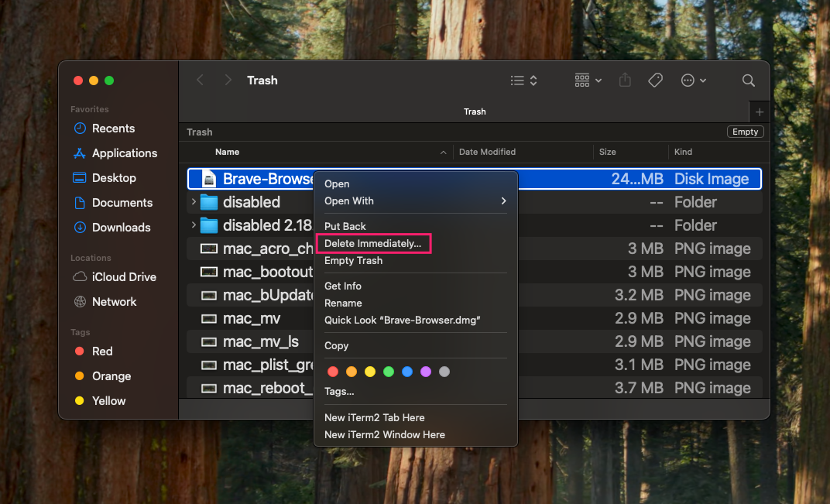Open the ellipsis Action menu
The height and width of the screenshot is (504, 830).
coord(693,81)
